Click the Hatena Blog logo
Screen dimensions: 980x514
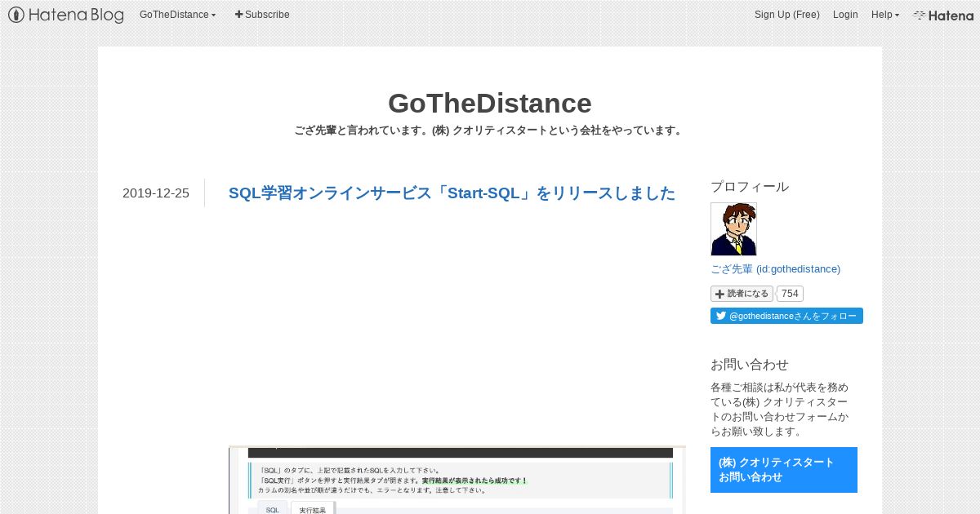[x=66, y=15]
